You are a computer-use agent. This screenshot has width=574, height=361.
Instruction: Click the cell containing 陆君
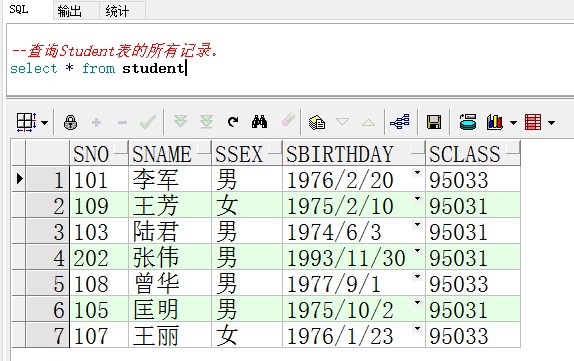point(170,231)
